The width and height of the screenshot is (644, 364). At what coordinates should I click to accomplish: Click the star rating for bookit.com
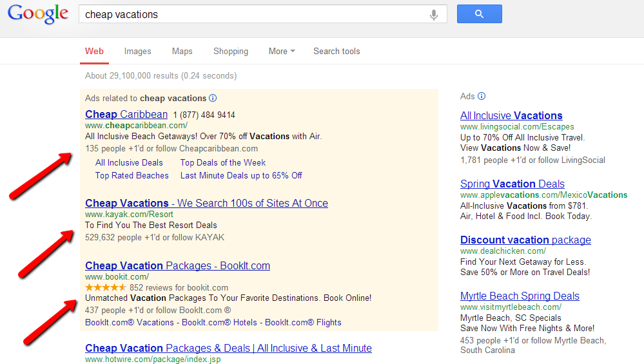(106, 287)
